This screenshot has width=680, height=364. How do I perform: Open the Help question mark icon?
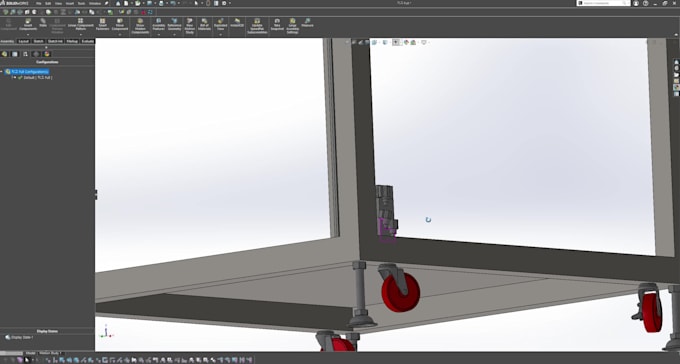point(645,3)
